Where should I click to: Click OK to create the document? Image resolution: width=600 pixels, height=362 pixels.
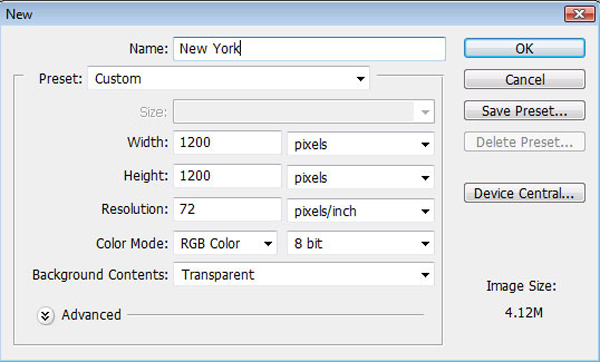(x=524, y=48)
